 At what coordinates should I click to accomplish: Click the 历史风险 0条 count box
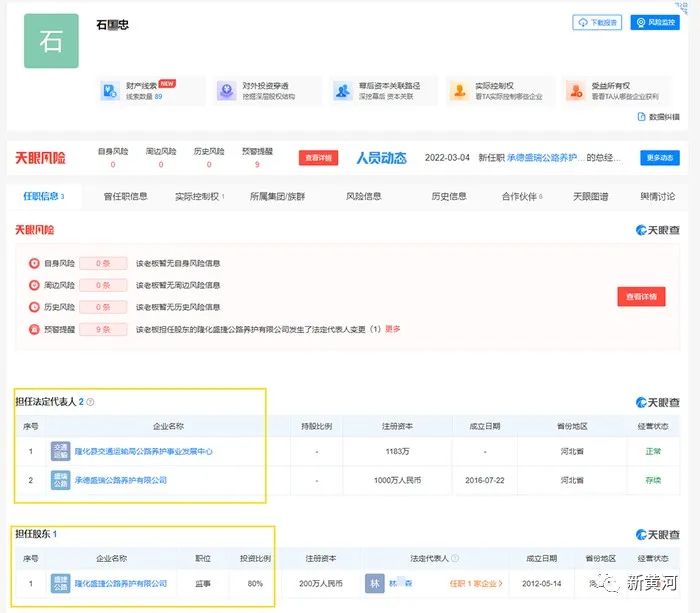tap(103, 307)
